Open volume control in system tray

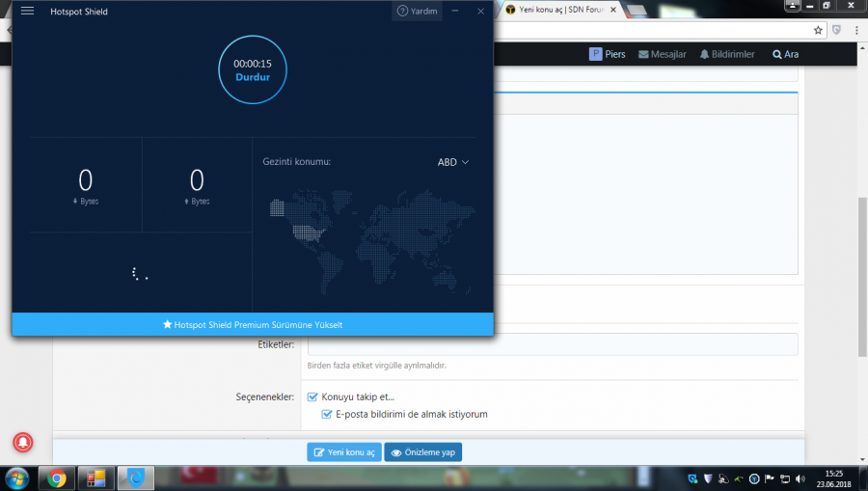800,478
